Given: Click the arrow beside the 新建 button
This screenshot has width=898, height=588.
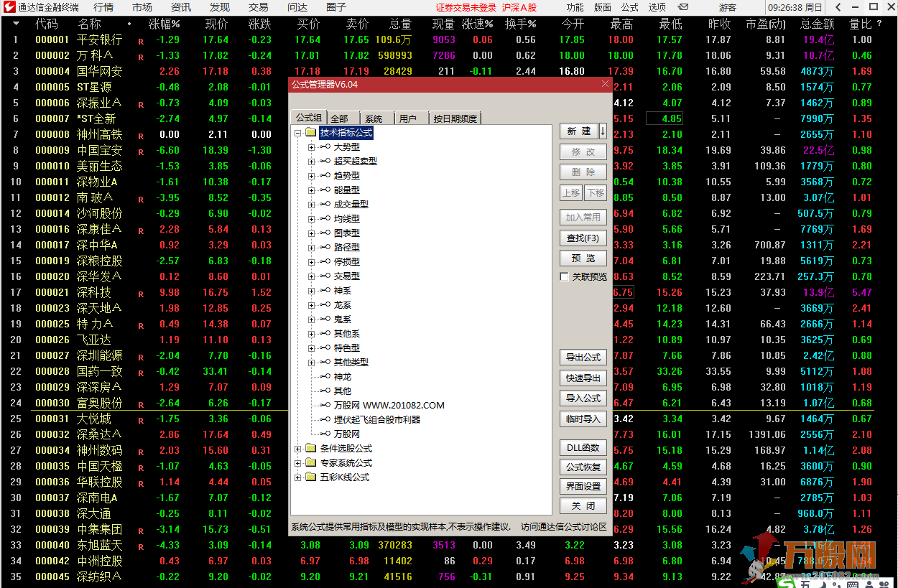Looking at the screenshot, I should [603, 131].
